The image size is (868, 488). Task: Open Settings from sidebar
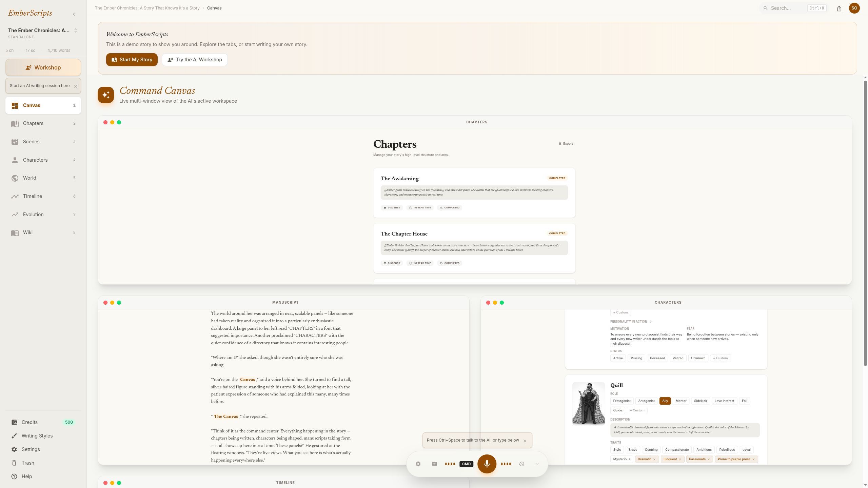point(43,449)
